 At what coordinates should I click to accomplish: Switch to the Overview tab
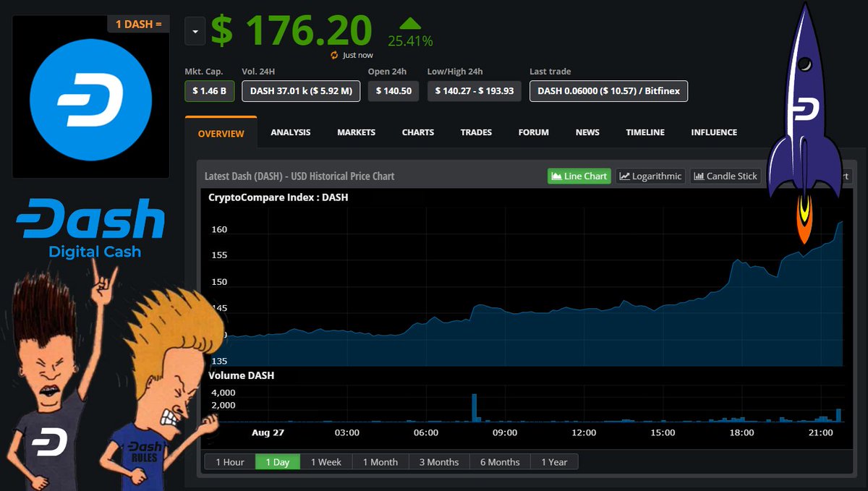click(221, 134)
